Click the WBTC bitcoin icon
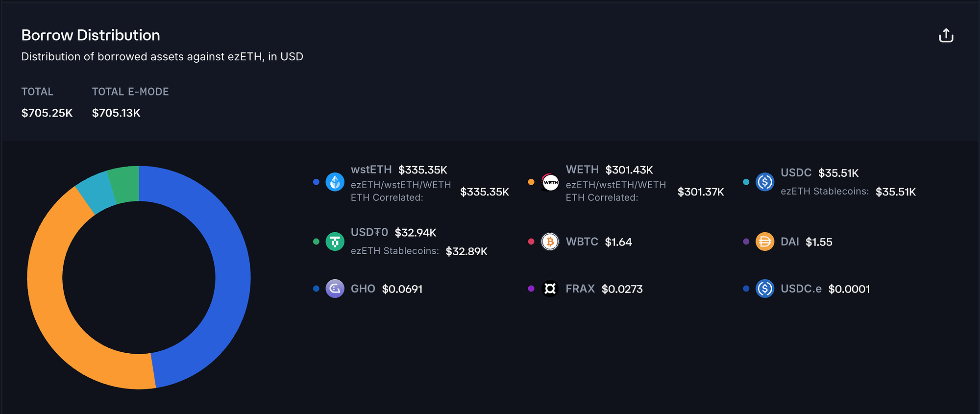The height and width of the screenshot is (414, 980). point(550,242)
